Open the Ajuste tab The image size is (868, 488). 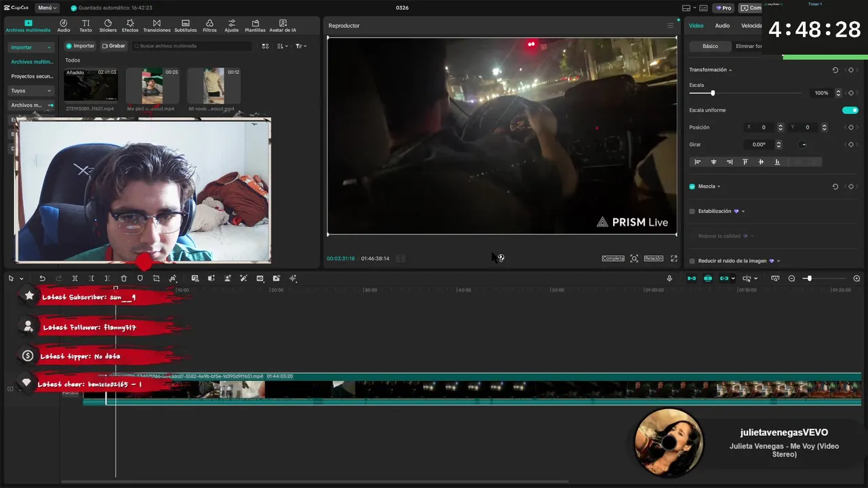pyautogui.click(x=232, y=26)
